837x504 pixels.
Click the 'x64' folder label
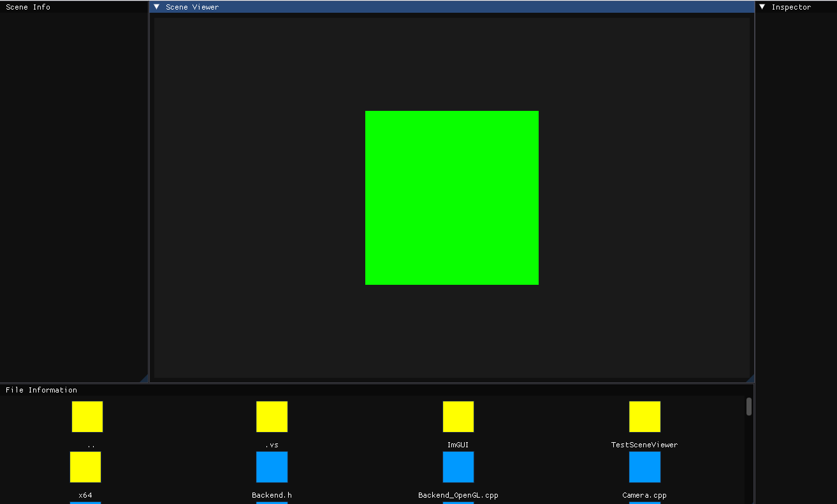[x=85, y=495]
